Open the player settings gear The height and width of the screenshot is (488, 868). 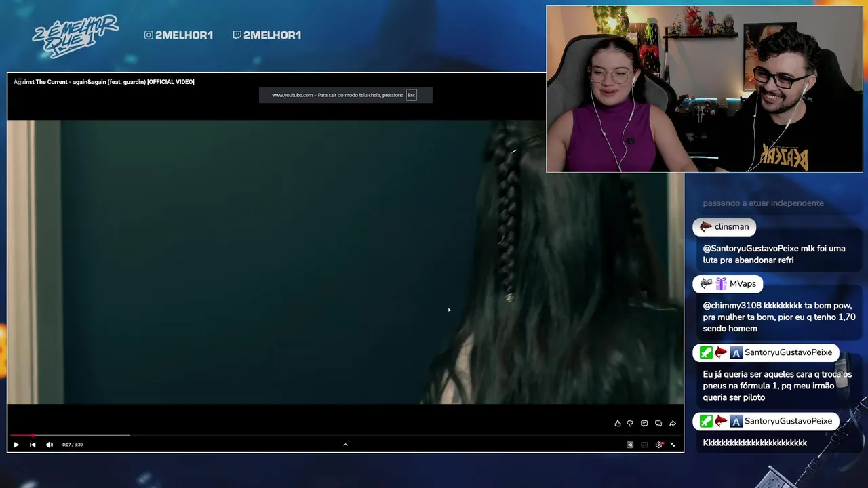[658, 445]
